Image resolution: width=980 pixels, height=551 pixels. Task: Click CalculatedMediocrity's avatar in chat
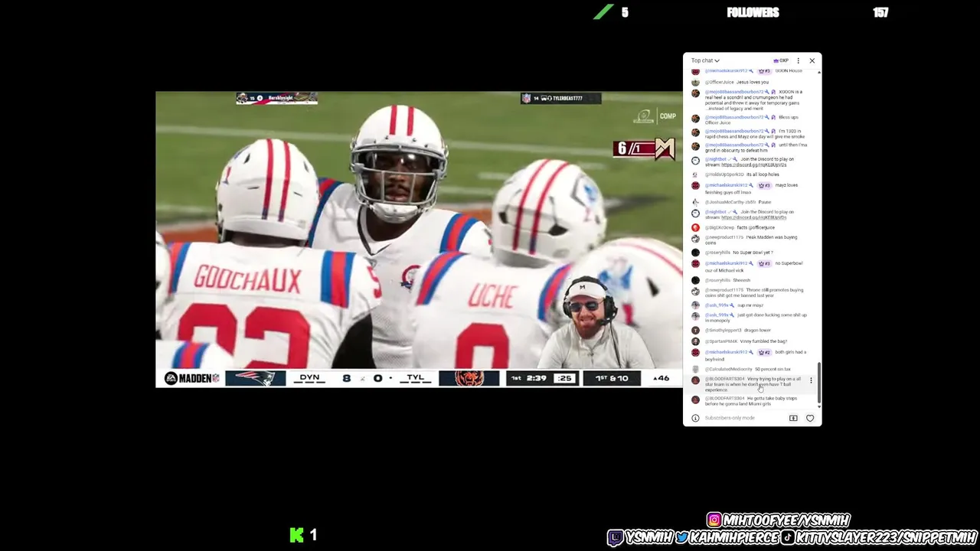(695, 369)
